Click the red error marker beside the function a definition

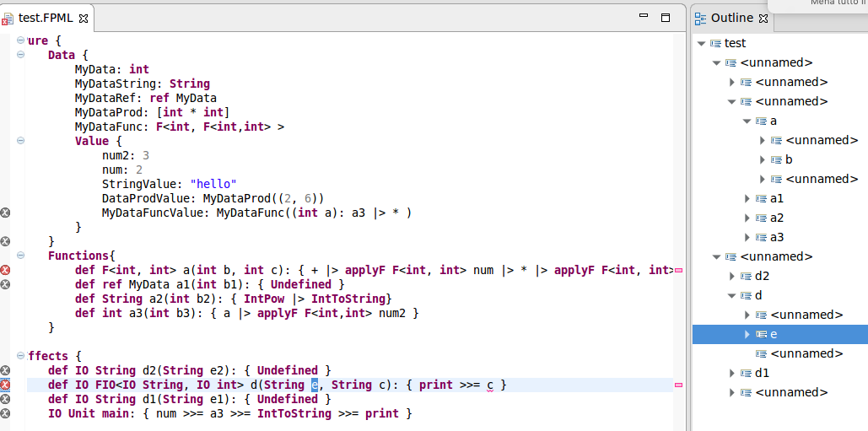[5, 270]
